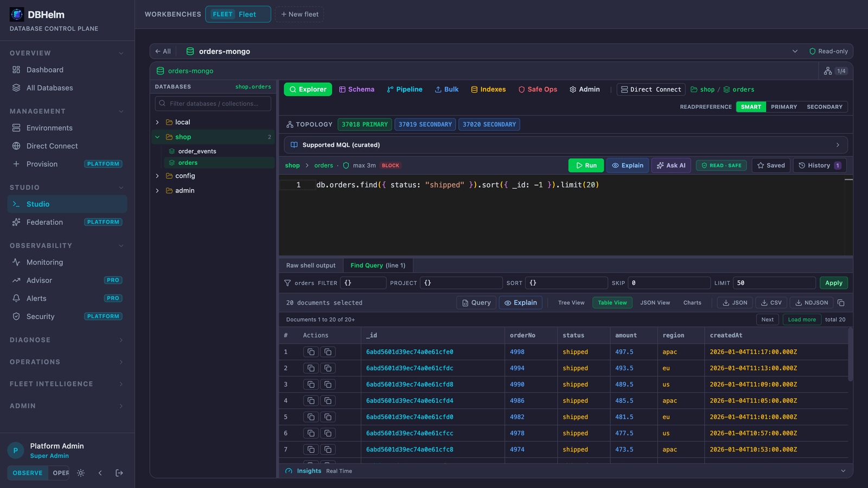Switch to the Schema tab
The image size is (868, 488).
tap(357, 89)
